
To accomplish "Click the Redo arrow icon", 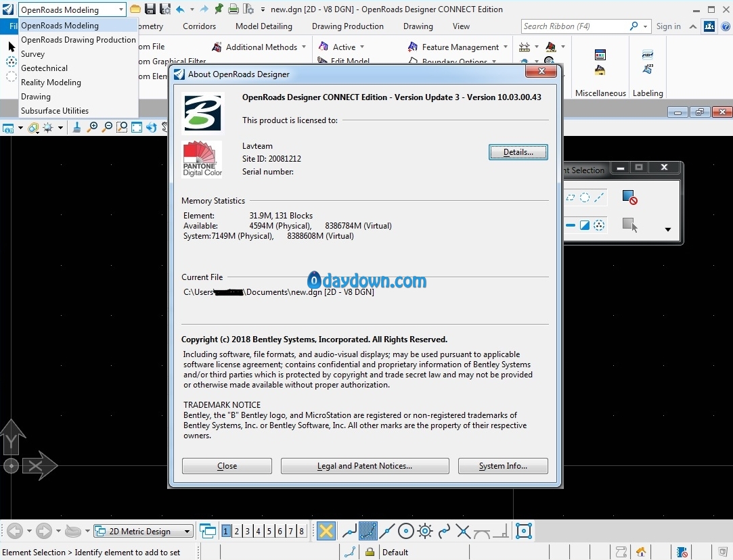I will pyautogui.click(x=204, y=9).
